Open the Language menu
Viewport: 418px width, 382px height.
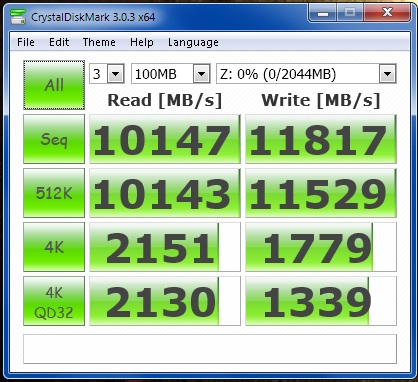click(x=193, y=42)
